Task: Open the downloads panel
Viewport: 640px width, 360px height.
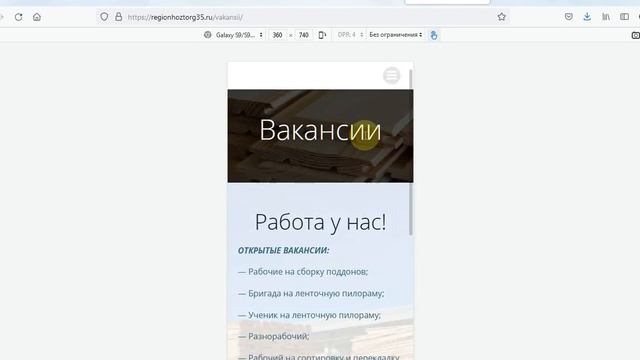Action: 587,17
